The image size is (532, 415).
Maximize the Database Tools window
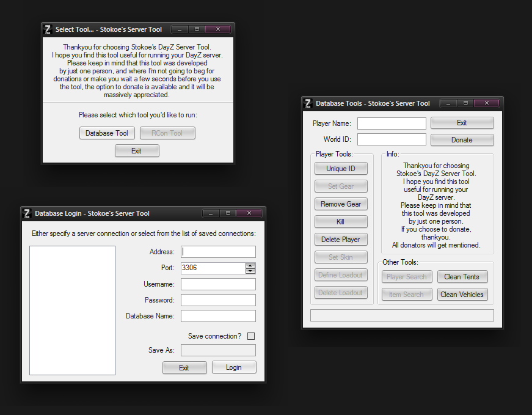(465, 103)
